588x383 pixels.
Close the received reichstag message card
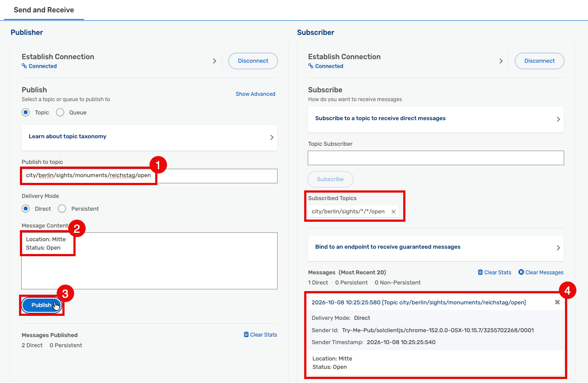557,302
